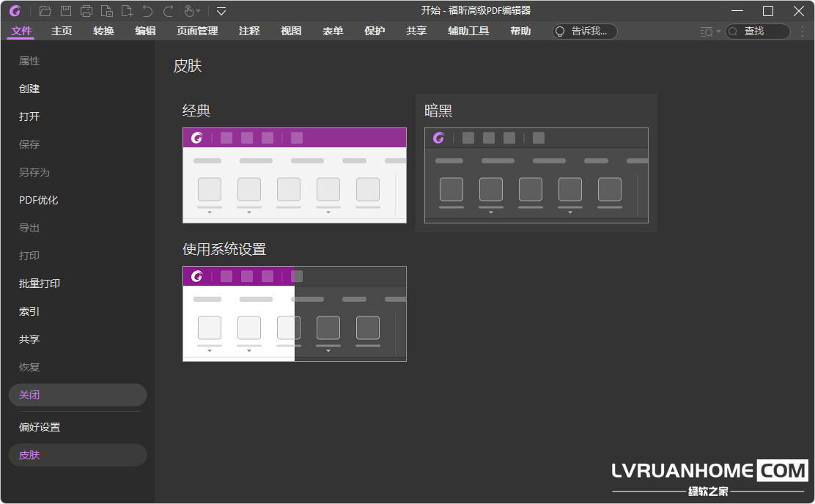
Task: Open the customize quick access toolbar dropdown
Action: (x=221, y=11)
